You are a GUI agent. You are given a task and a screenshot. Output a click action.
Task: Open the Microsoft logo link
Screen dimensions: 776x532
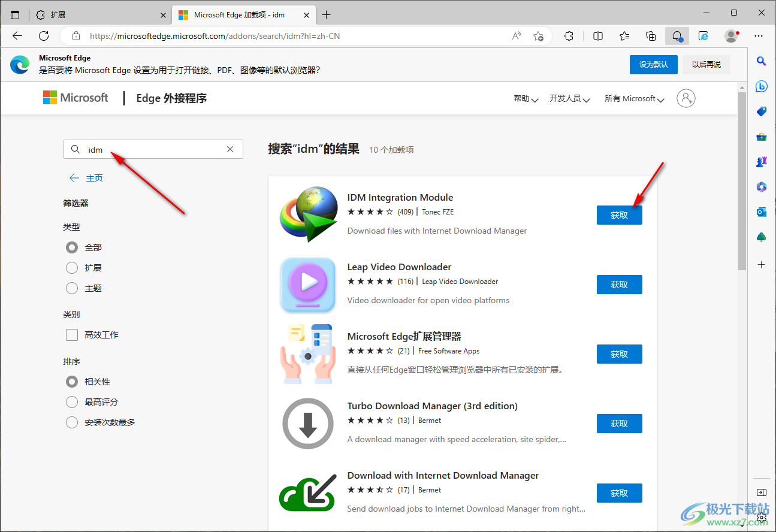point(76,98)
